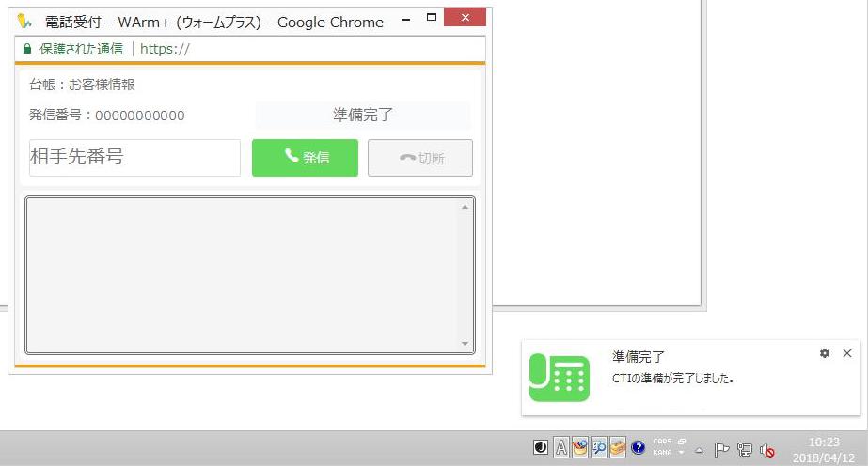Close the 電話受付 Chrome window
The width and height of the screenshot is (868, 466).
pos(465,18)
